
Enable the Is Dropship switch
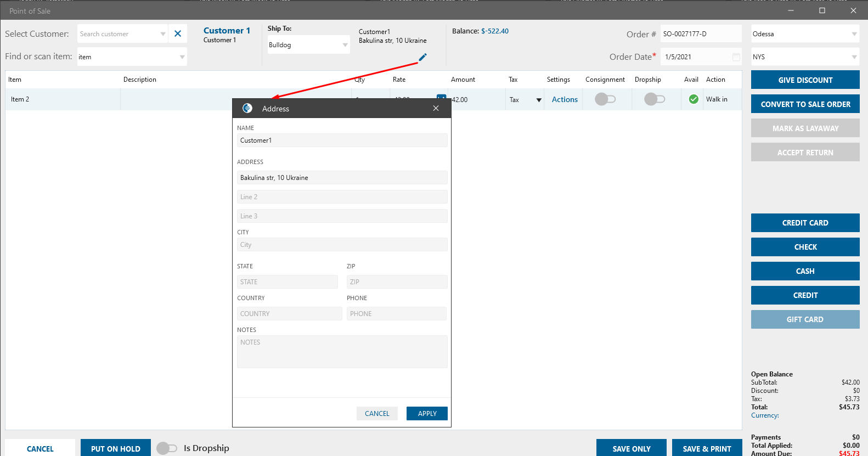[x=167, y=448]
